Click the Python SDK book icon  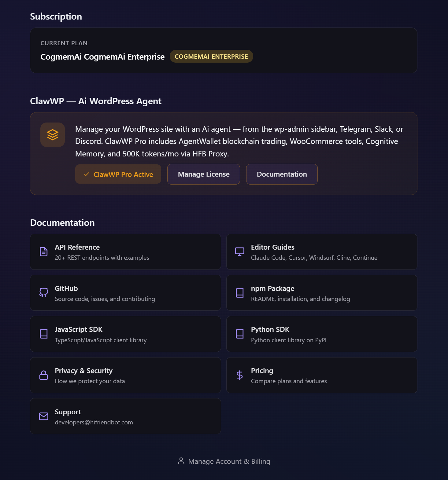[239, 334]
